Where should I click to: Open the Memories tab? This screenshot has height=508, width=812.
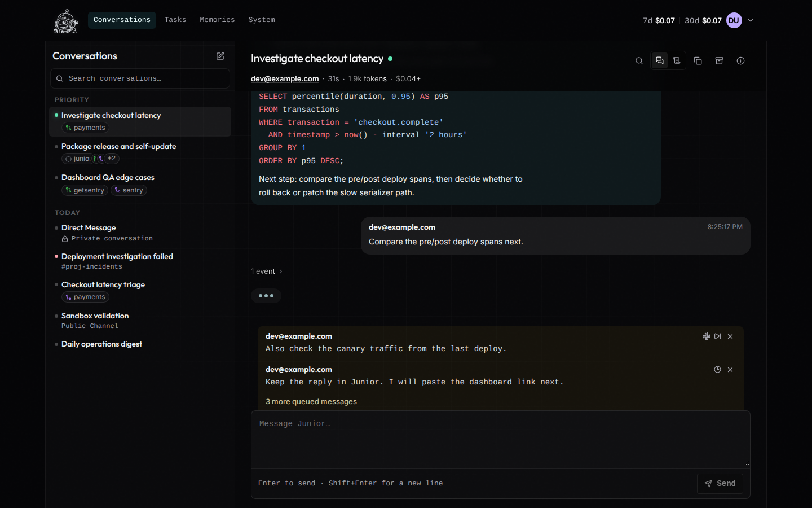[x=217, y=20]
